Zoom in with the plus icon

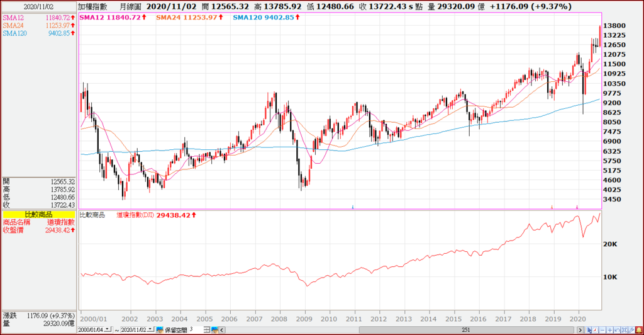[610, 330]
